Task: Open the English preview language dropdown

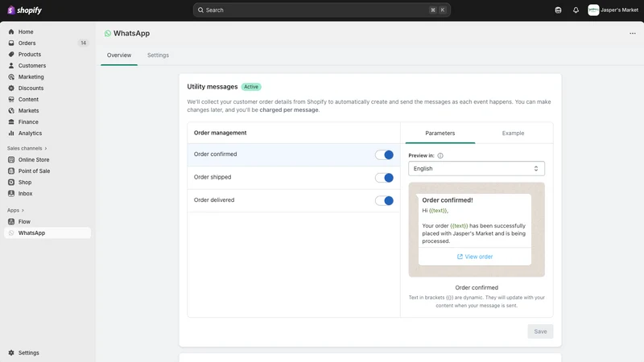Action: click(477, 169)
